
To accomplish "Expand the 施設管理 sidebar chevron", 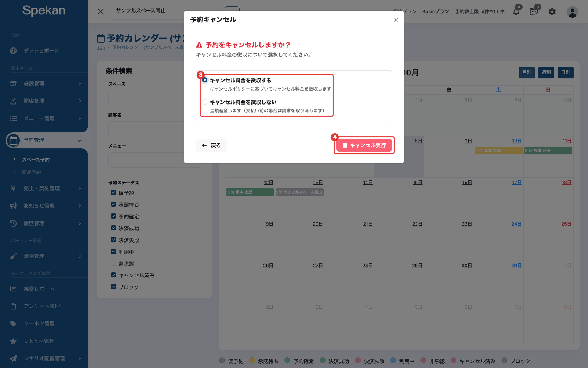I will pyautogui.click(x=80, y=84).
